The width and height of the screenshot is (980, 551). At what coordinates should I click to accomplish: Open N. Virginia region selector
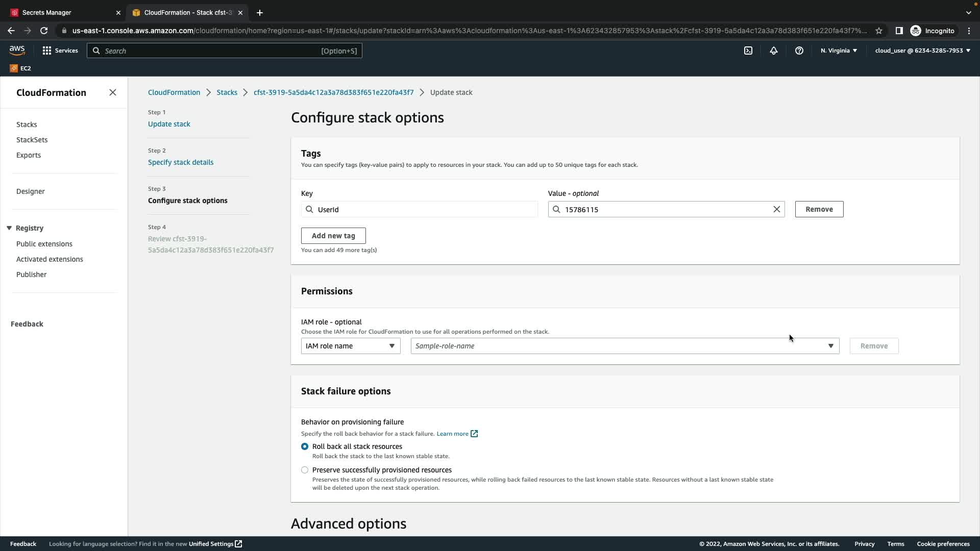click(839, 51)
